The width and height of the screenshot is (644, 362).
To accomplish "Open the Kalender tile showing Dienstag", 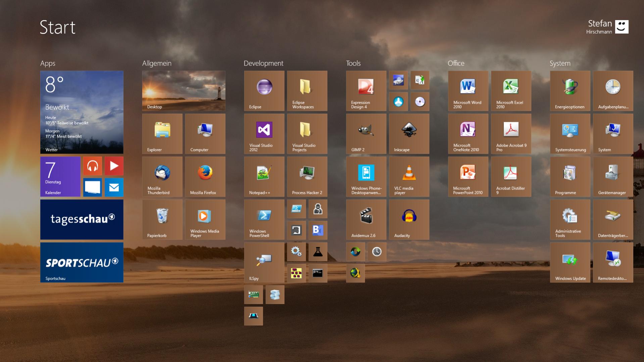I will point(60,176).
